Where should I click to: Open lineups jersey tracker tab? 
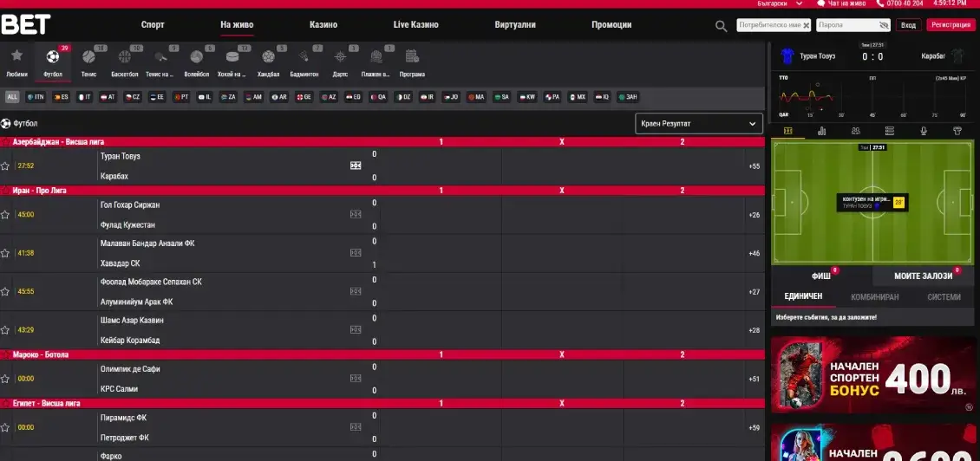click(957, 131)
